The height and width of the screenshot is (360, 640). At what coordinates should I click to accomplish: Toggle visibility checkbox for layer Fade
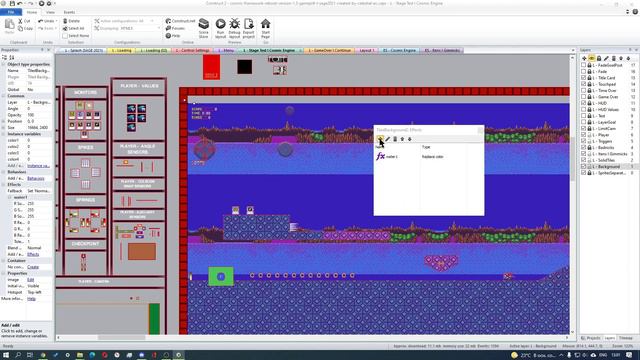click(584, 71)
